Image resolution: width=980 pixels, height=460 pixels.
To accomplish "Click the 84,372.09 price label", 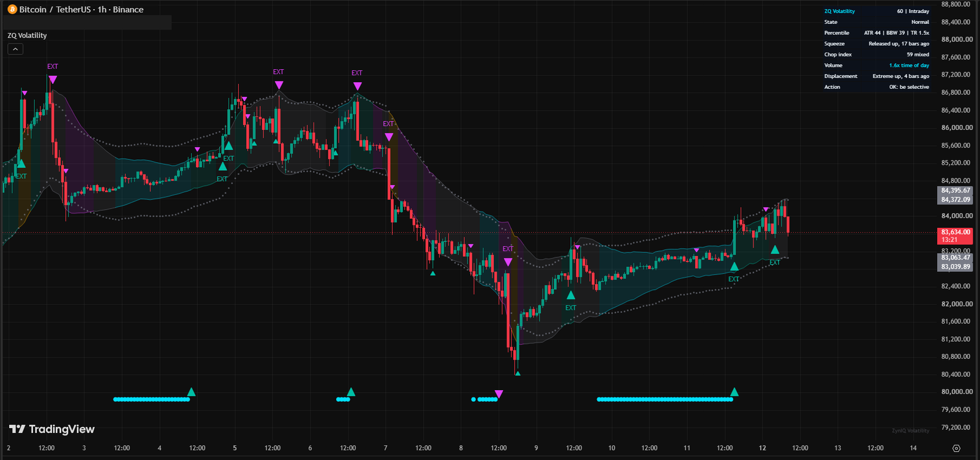I will click(956, 200).
